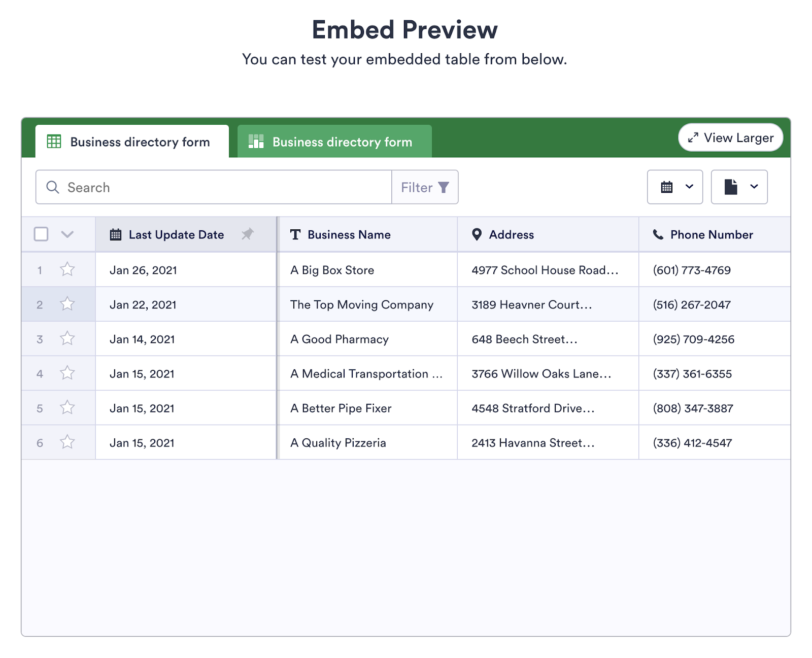Click the pin icon on Last Update Date
The height and width of the screenshot is (658, 812).
248,234
